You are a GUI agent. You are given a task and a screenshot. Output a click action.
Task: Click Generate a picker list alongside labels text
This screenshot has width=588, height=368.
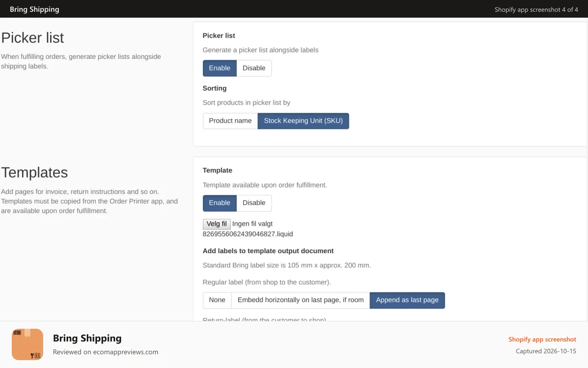point(261,50)
